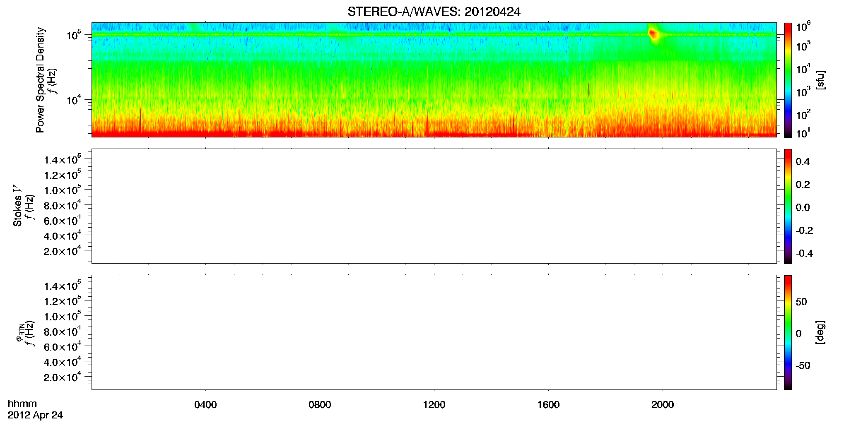This screenshot has height=447, width=868.
Task: Click the 10^3 colorbar tick label
Action: [803, 92]
